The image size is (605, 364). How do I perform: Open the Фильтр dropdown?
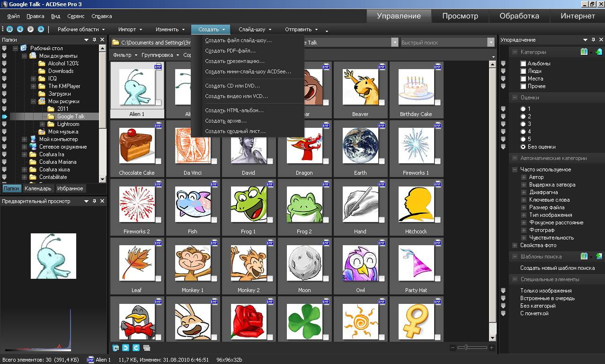click(125, 55)
